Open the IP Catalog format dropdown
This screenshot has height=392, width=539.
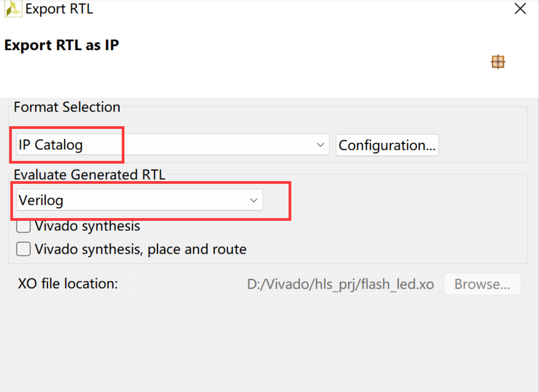173,145
